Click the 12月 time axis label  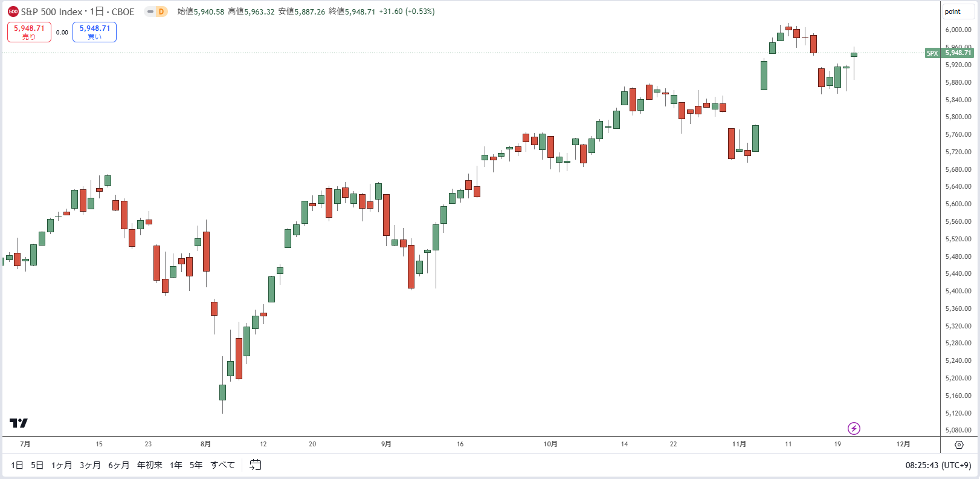(x=903, y=444)
